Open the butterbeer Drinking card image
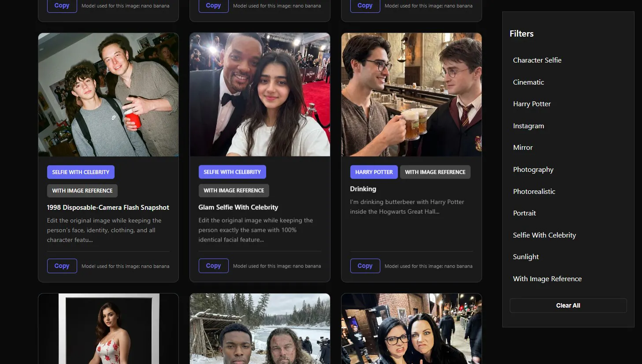642x364 pixels. 412,95
